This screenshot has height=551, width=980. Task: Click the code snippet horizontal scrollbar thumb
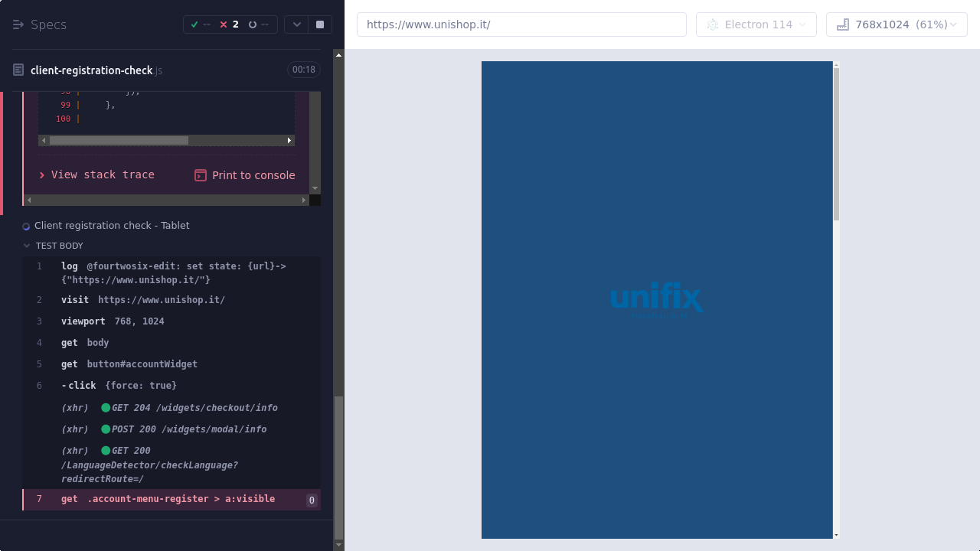point(119,141)
